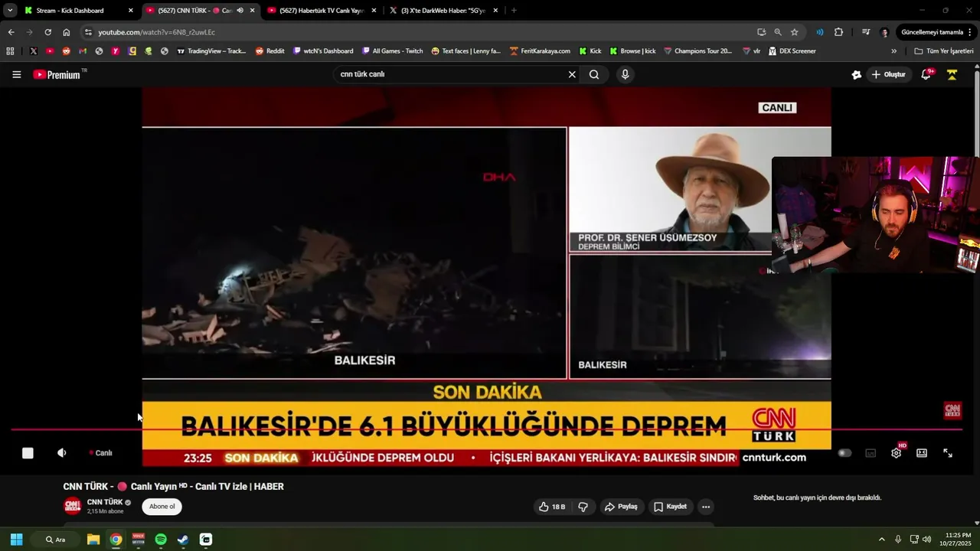Open FeritKarakaya.com bookmark
This screenshot has width=980, height=551.
(x=540, y=51)
